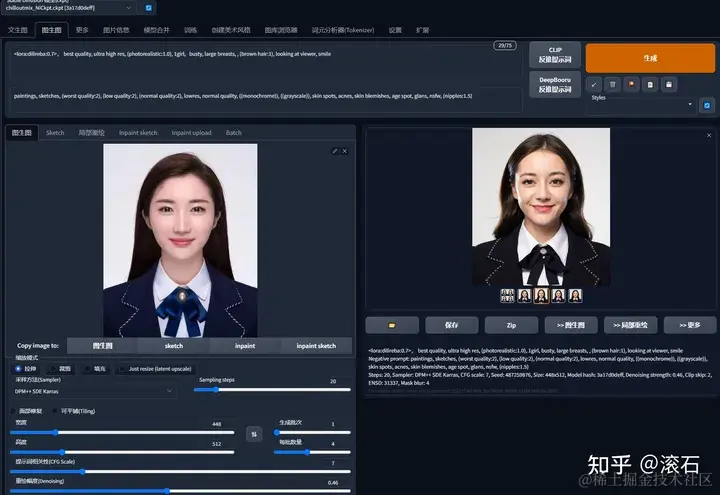This screenshot has width=720, height=495.
Task: Select the grid thumbnail in output gallery
Action: click(x=507, y=296)
